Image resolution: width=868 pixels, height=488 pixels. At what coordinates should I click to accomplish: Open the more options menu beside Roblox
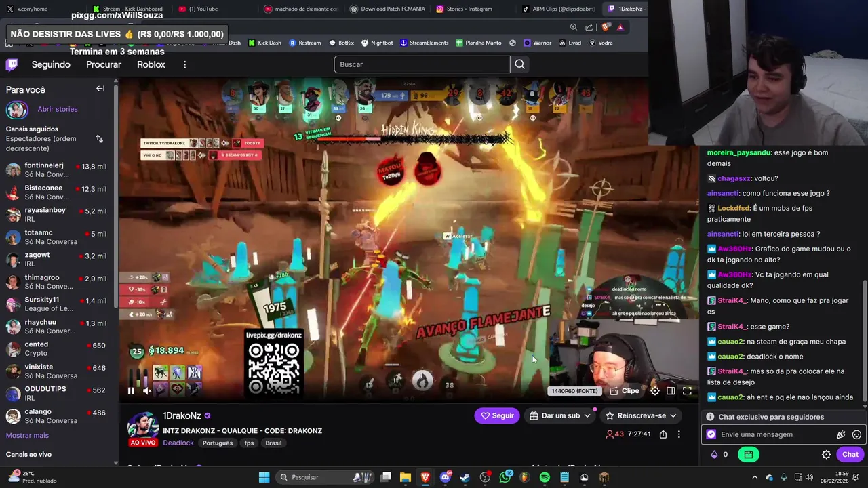(x=184, y=64)
